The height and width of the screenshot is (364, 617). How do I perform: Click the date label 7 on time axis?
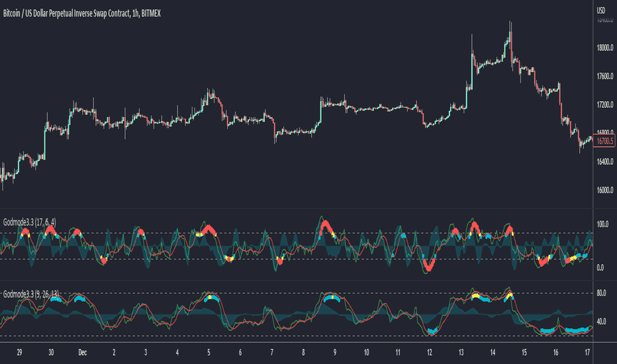(x=272, y=353)
